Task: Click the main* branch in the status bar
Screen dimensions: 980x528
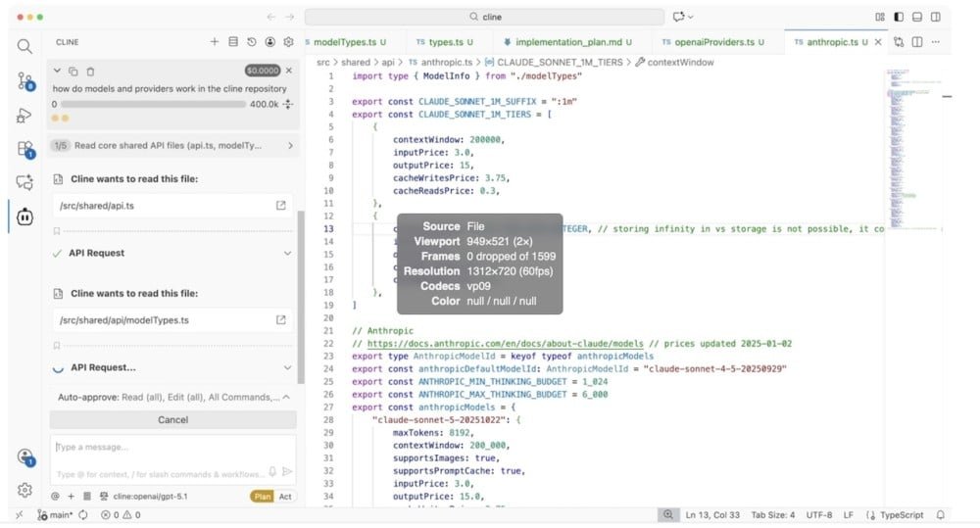Action: (55, 515)
